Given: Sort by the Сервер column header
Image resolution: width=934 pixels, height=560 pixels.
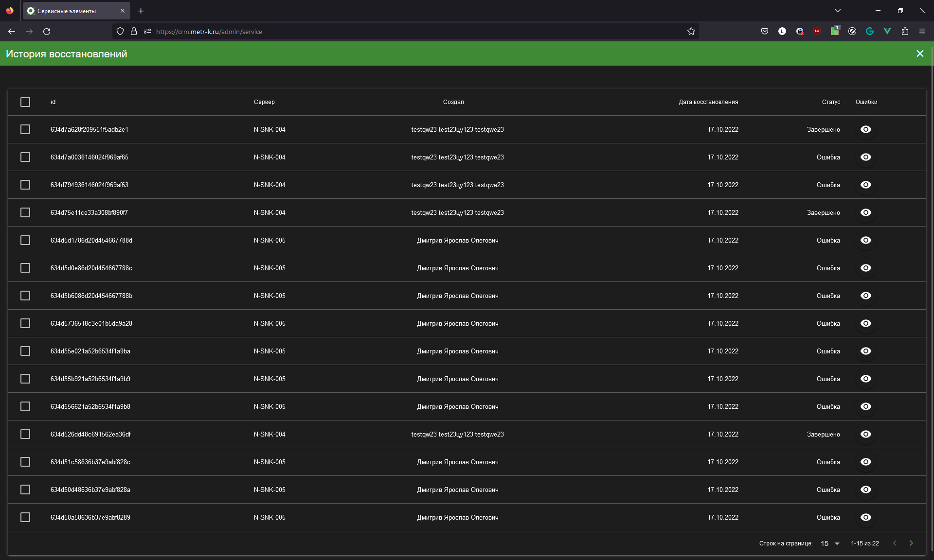Looking at the screenshot, I should 264,102.
